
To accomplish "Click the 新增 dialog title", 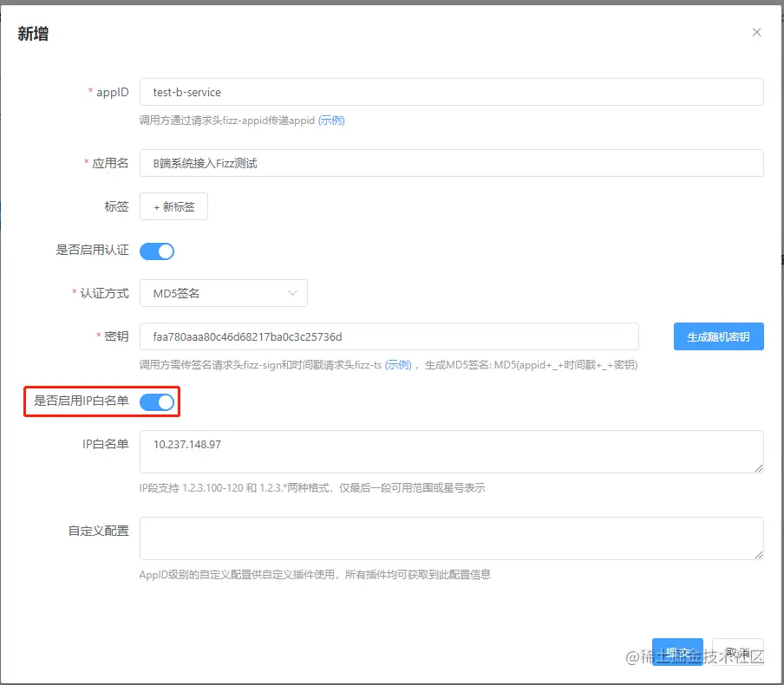I will pyautogui.click(x=33, y=33).
